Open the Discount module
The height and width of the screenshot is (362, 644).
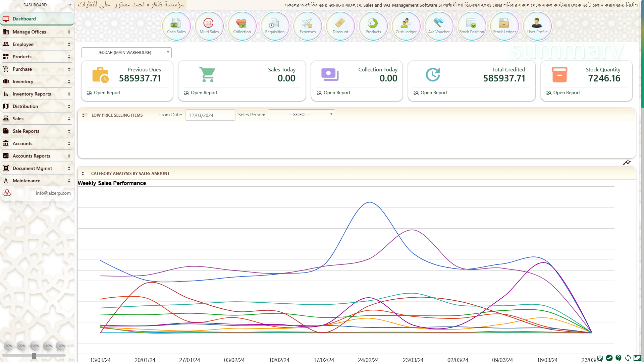click(340, 26)
